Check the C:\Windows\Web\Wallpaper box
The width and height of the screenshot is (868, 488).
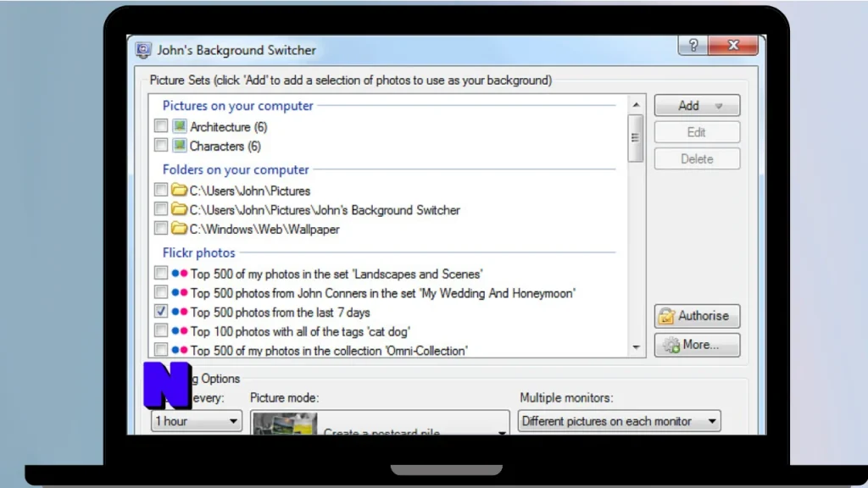pyautogui.click(x=160, y=228)
